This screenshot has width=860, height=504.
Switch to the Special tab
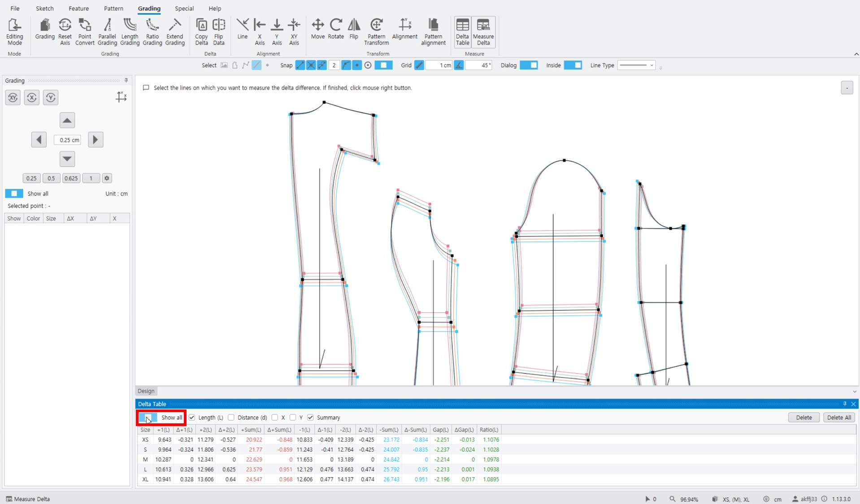pos(184,9)
